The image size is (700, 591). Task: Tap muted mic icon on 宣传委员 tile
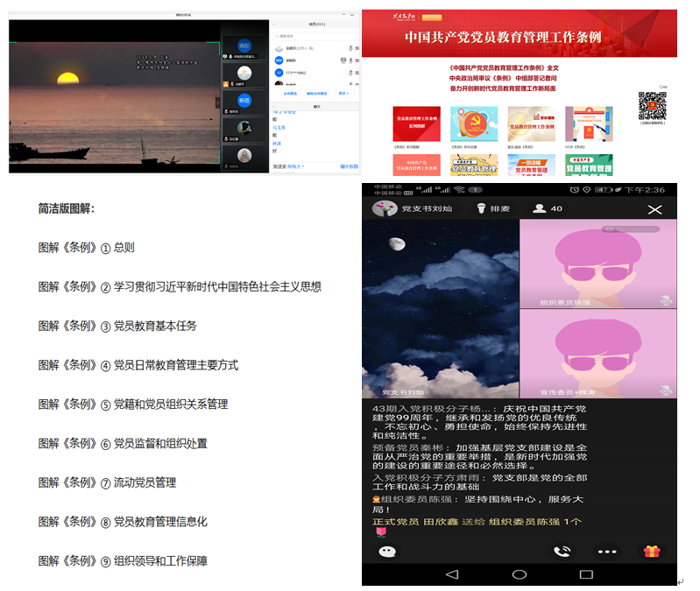[666, 390]
